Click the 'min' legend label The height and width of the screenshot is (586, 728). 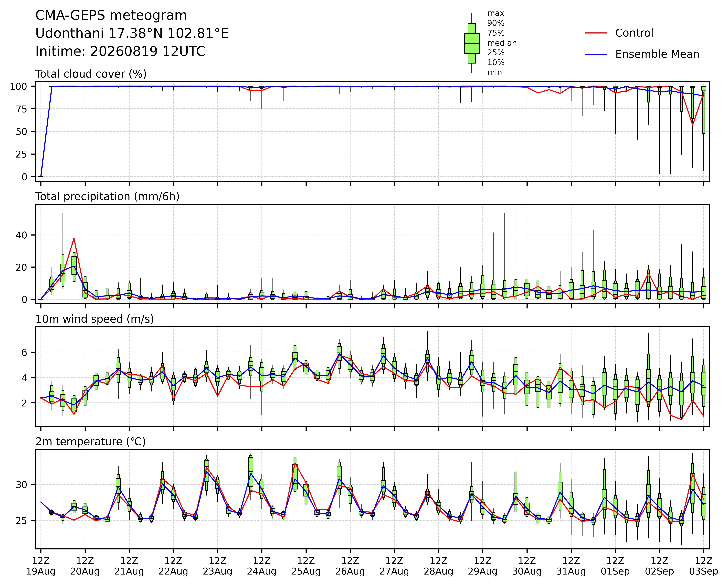click(x=495, y=73)
